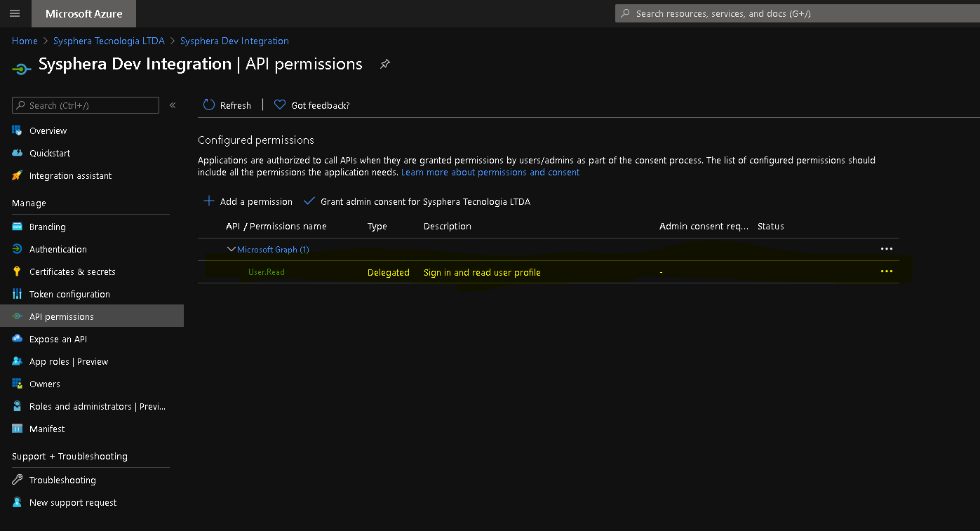The width and height of the screenshot is (980, 531).
Task: Click the Certificates & secrets key icon
Action: coord(17,271)
